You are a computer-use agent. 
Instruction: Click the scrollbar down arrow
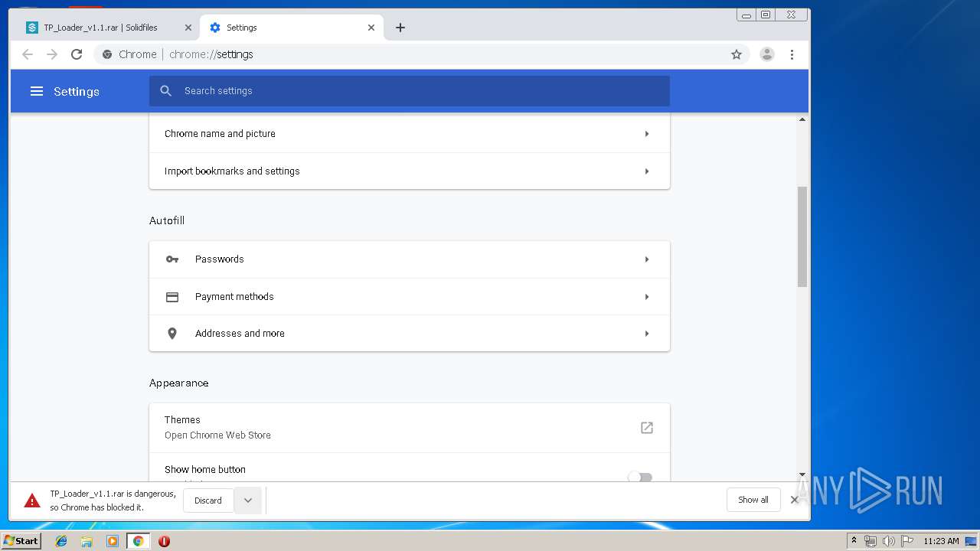click(802, 474)
